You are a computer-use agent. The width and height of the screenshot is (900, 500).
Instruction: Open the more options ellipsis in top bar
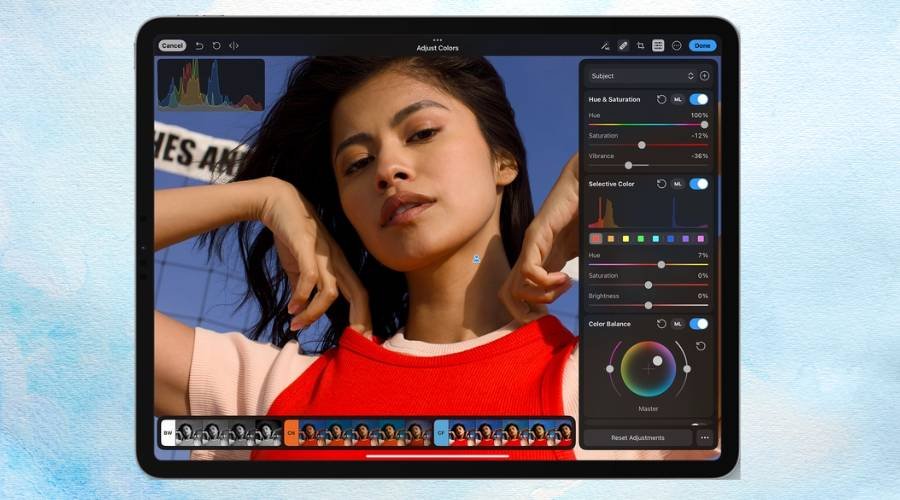tap(676, 45)
